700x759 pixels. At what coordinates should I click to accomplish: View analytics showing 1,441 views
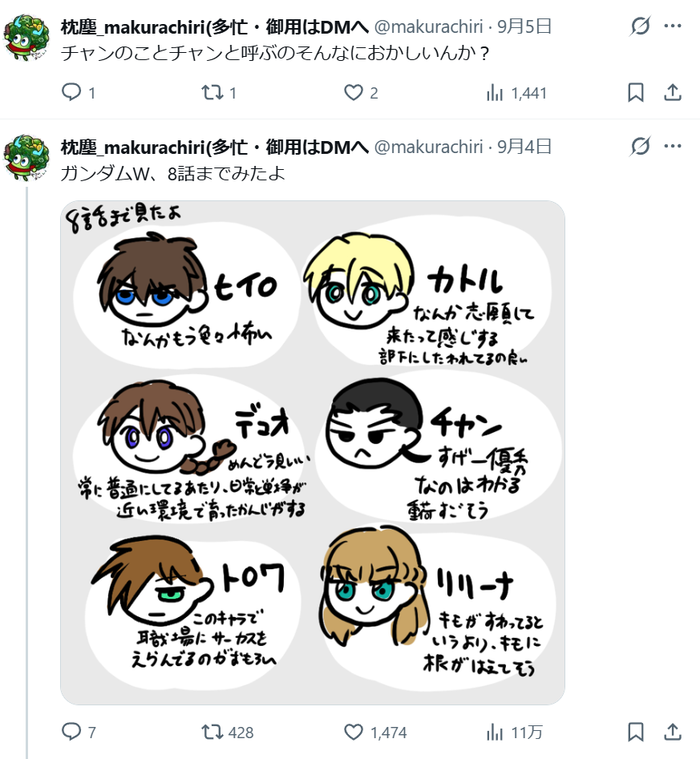click(x=516, y=92)
